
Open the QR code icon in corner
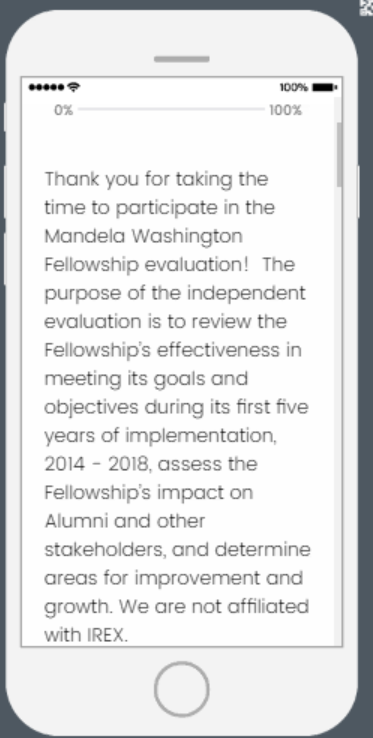[x=366, y=7]
